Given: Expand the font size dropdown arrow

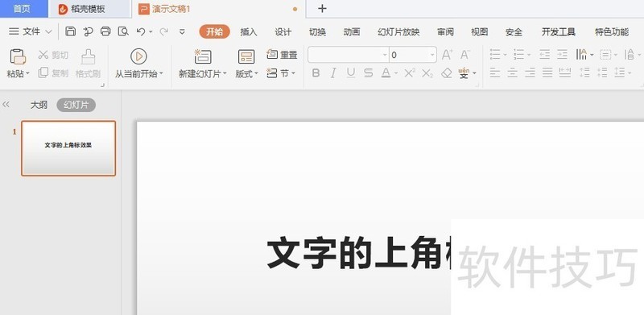Looking at the screenshot, I should coord(432,55).
